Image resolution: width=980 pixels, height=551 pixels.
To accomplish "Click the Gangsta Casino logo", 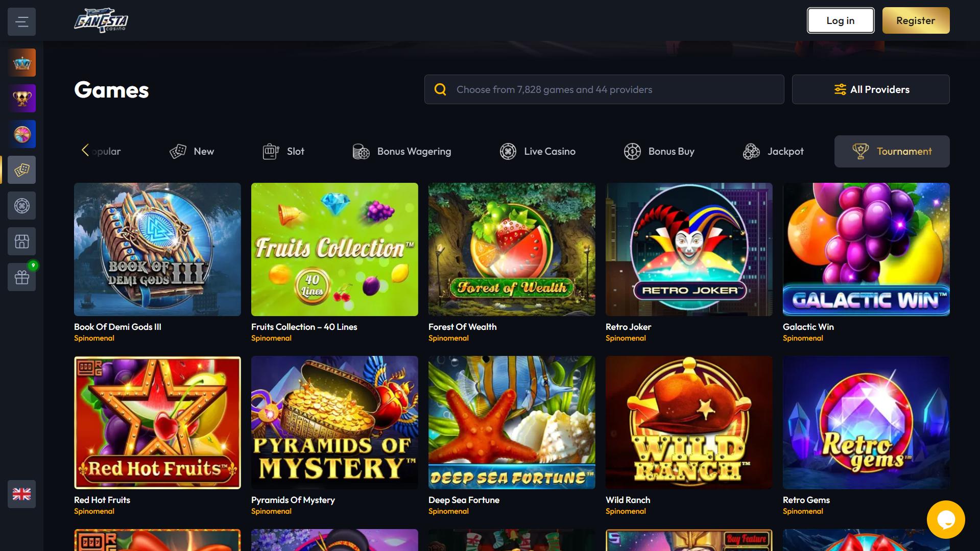I will [x=101, y=20].
